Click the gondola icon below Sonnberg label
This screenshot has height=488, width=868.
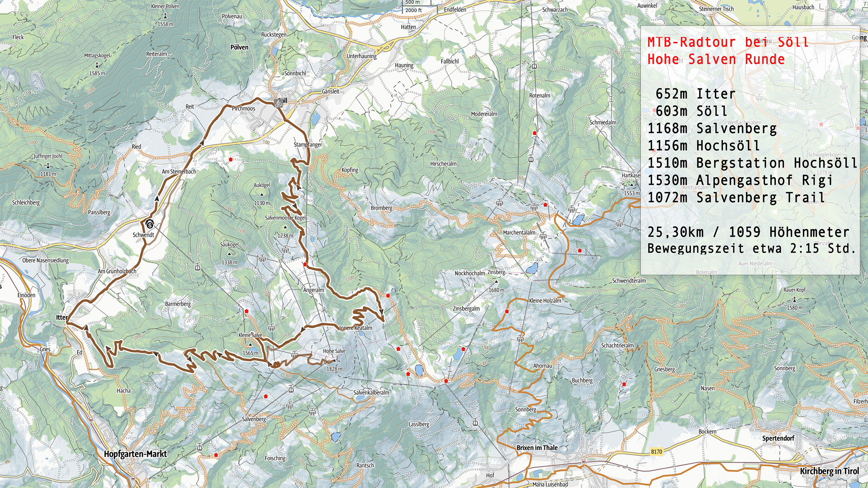click(x=475, y=422)
